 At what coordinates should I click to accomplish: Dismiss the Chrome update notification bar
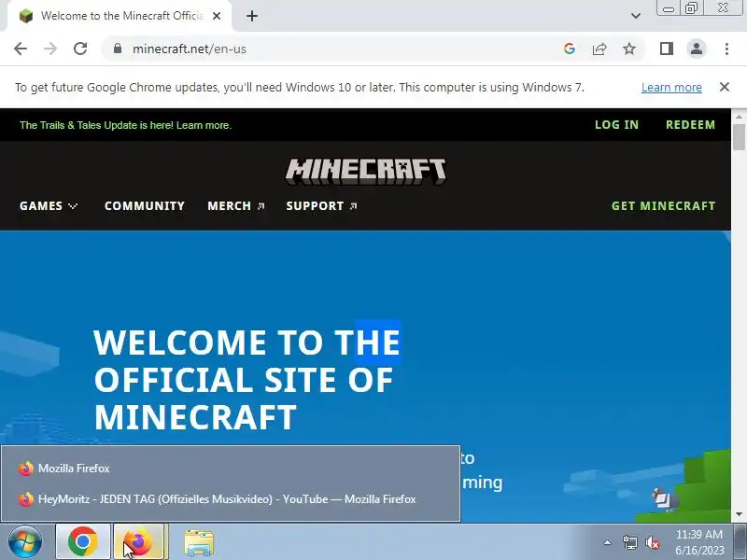(x=725, y=87)
